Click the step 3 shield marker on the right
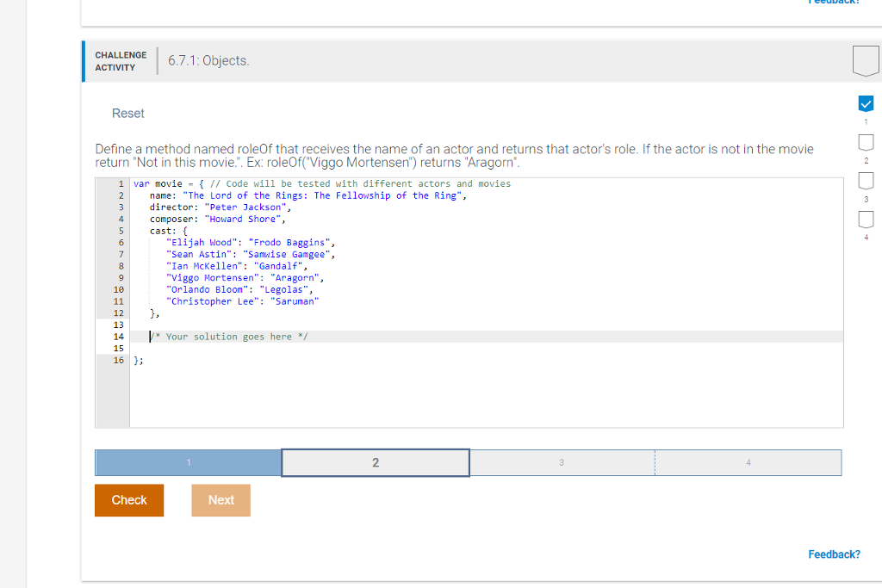This screenshot has width=882, height=588. click(866, 180)
